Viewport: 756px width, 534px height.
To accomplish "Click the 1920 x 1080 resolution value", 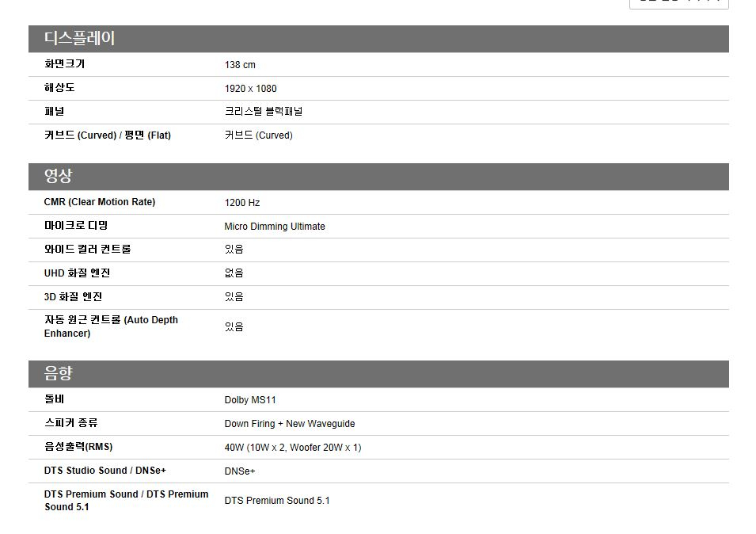I will tap(249, 88).
